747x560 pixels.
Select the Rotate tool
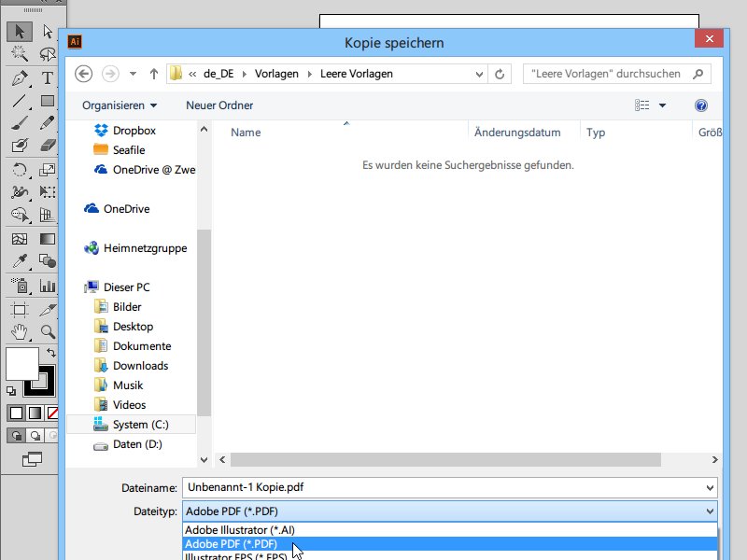[x=20, y=170]
